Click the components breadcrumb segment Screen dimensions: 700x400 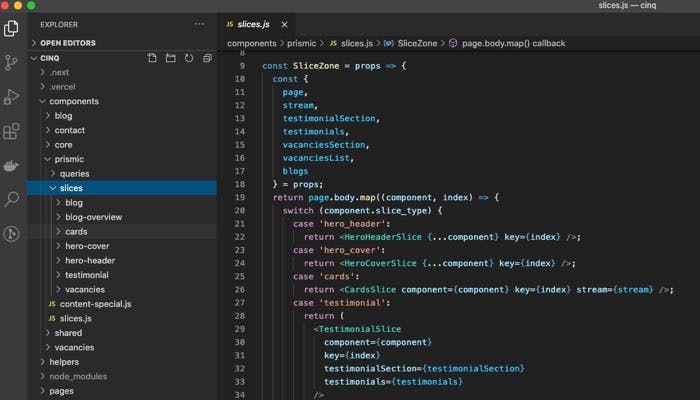click(251, 43)
